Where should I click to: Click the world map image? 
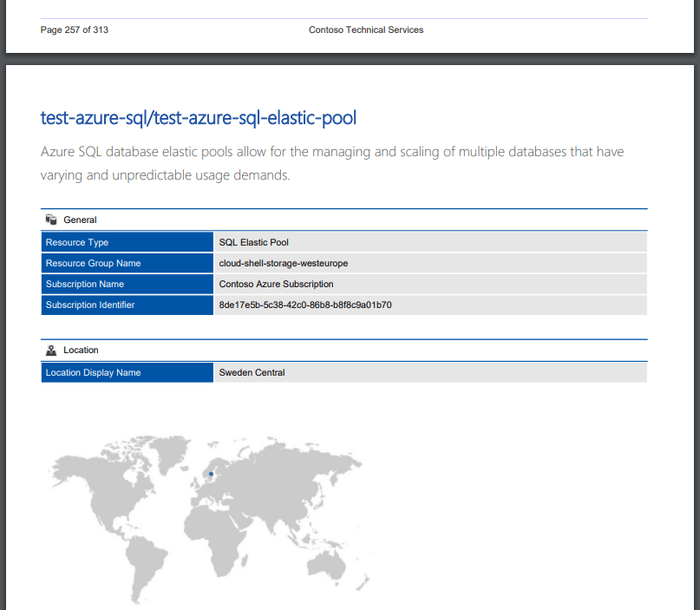(209, 520)
